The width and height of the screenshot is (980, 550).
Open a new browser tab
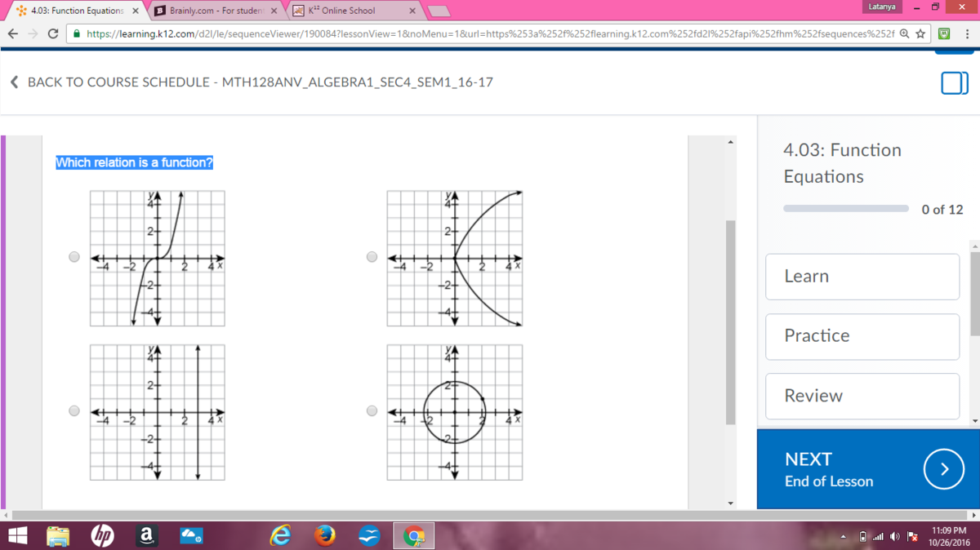pos(439,11)
